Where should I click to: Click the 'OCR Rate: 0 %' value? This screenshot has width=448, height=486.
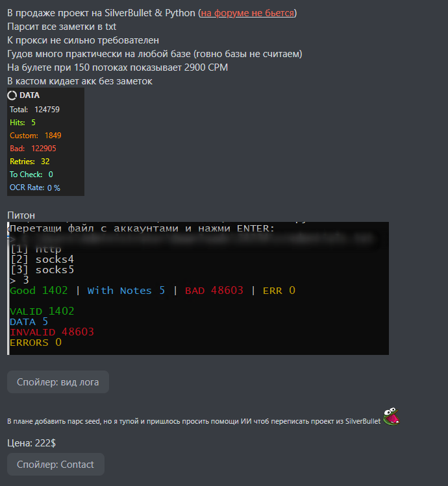click(x=35, y=188)
